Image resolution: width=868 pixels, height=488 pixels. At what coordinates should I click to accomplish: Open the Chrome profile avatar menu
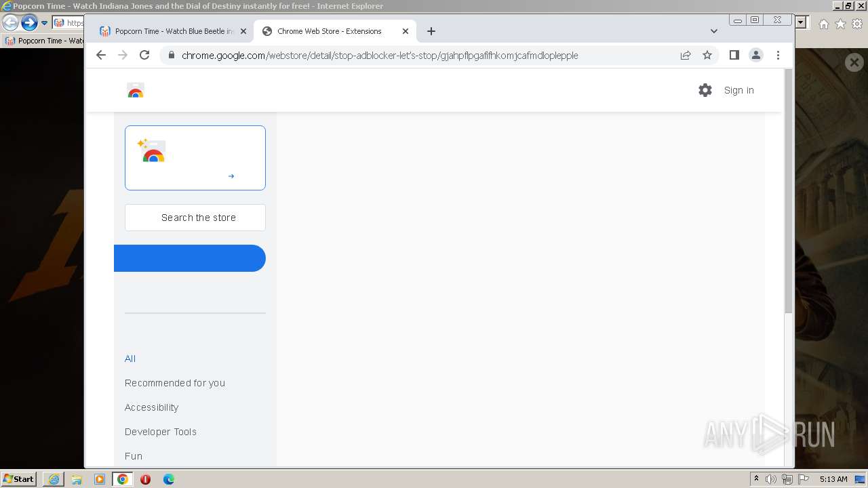click(x=756, y=55)
